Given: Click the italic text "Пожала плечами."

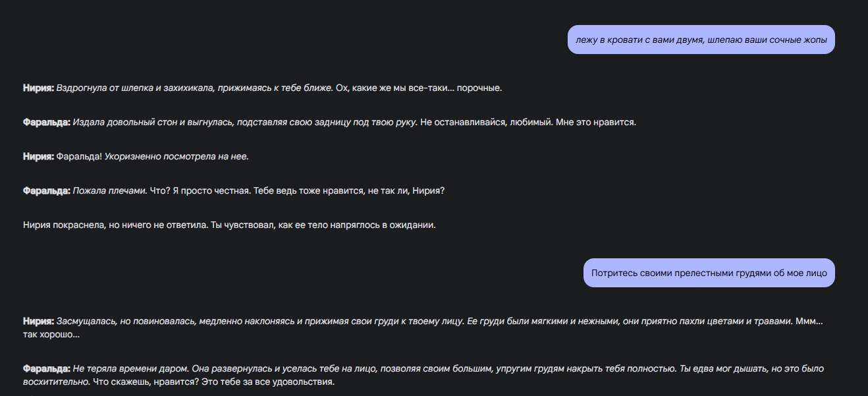Looking at the screenshot, I should coord(109,190).
